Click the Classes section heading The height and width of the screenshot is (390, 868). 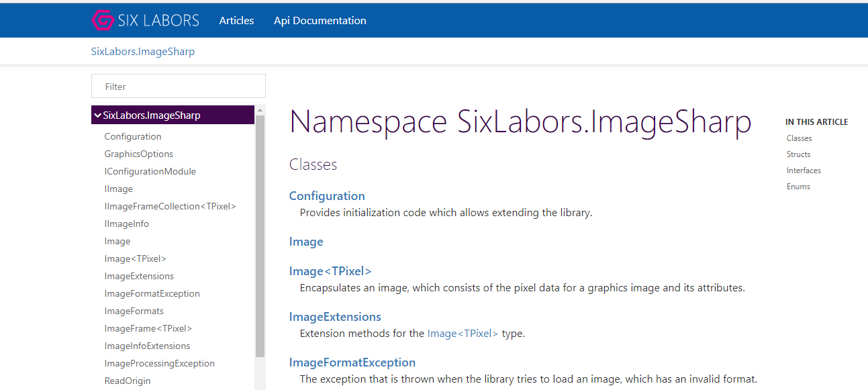click(314, 164)
